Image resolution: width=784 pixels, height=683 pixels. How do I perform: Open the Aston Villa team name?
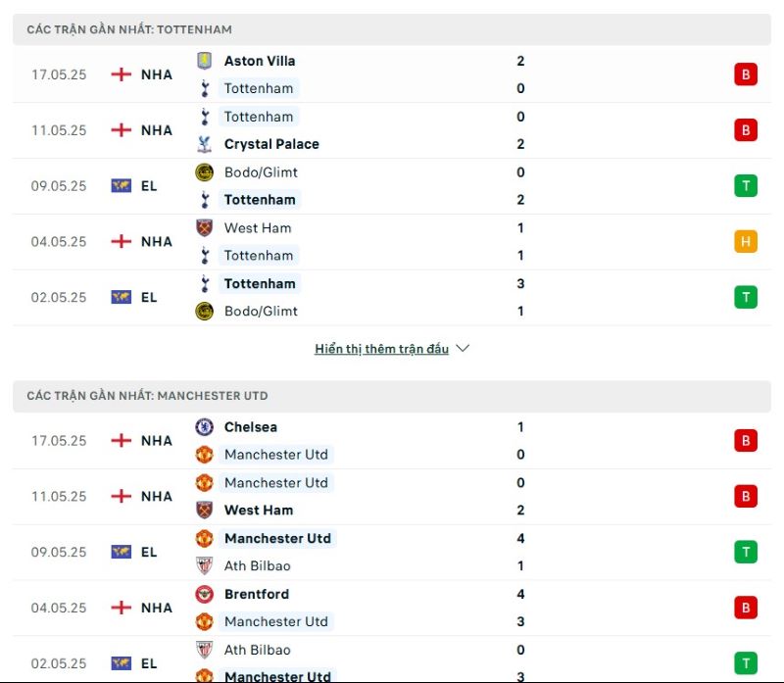(260, 61)
